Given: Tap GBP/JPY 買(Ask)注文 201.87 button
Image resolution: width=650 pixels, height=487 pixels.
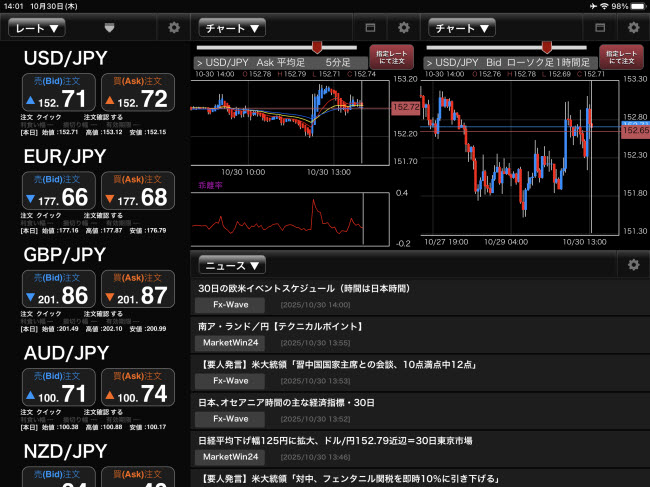Looking at the screenshot, I should click(138, 289).
